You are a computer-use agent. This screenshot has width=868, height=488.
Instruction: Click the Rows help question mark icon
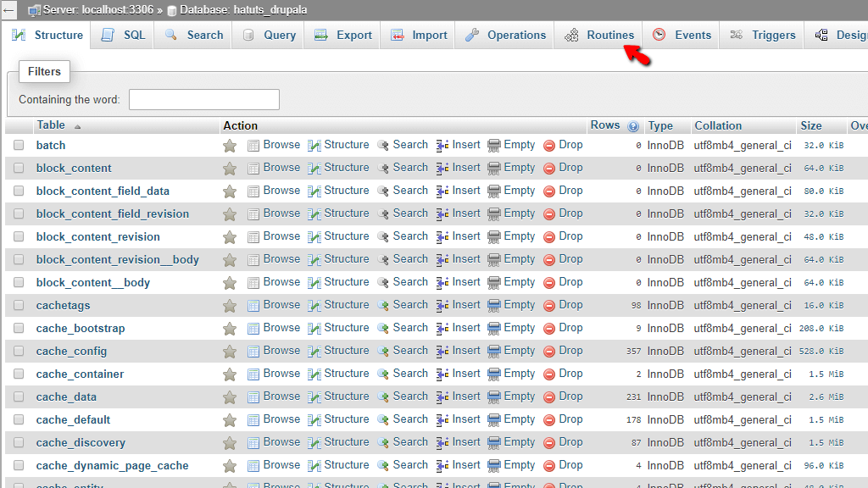pyautogui.click(x=633, y=127)
